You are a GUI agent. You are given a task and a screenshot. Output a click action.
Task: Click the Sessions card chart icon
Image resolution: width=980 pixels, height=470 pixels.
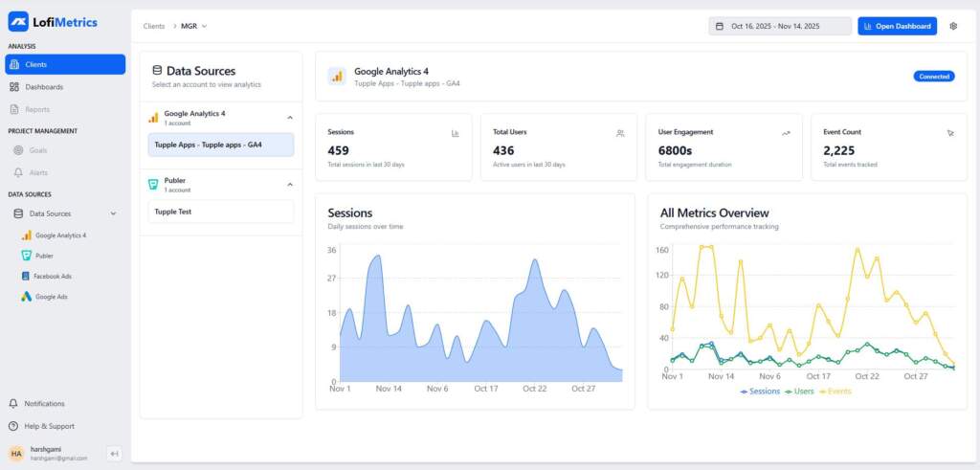click(456, 133)
